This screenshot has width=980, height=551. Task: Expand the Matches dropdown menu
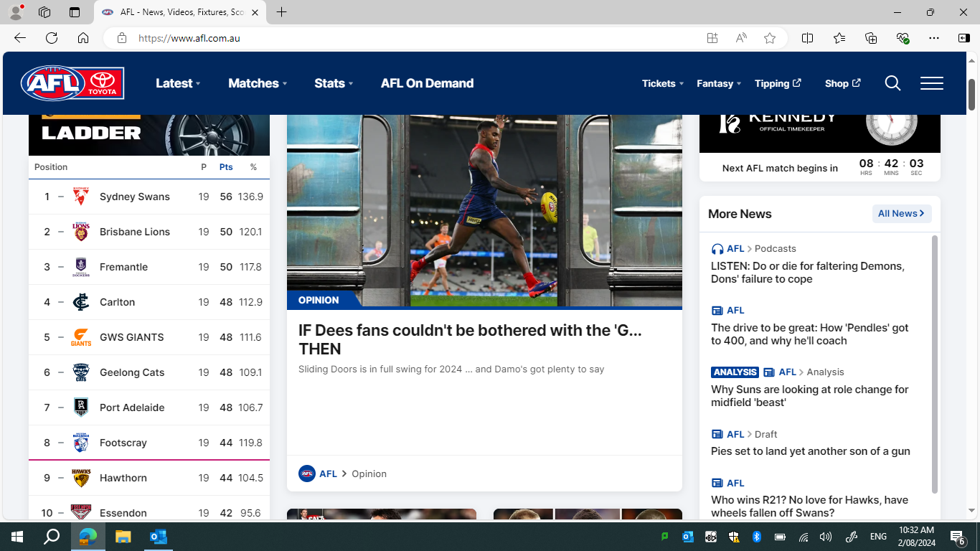click(x=258, y=83)
